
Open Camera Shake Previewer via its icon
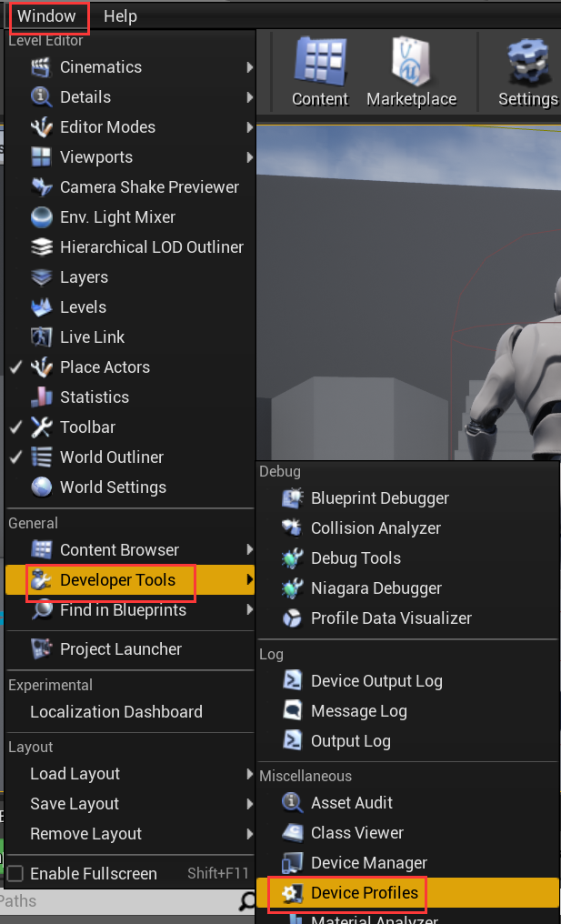click(41, 187)
